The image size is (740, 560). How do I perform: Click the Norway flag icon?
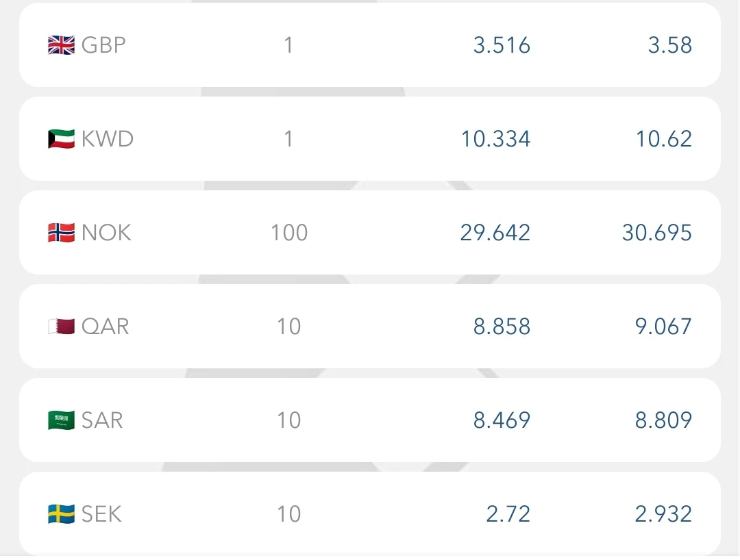click(x=61, y=233)
